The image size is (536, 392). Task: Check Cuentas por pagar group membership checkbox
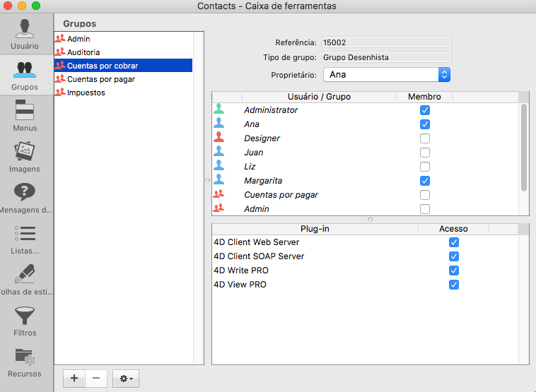pos(425,195)
